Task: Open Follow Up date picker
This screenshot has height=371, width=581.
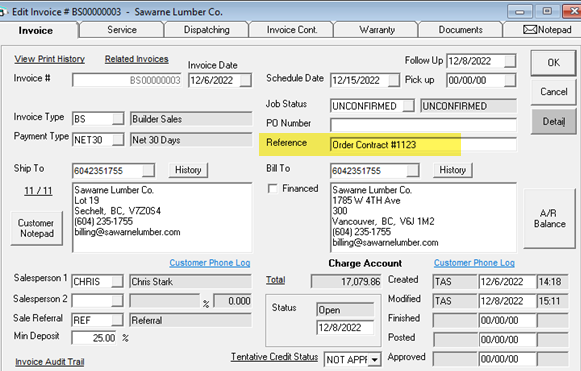Action: pyautogui.click(x=510, y=61)
